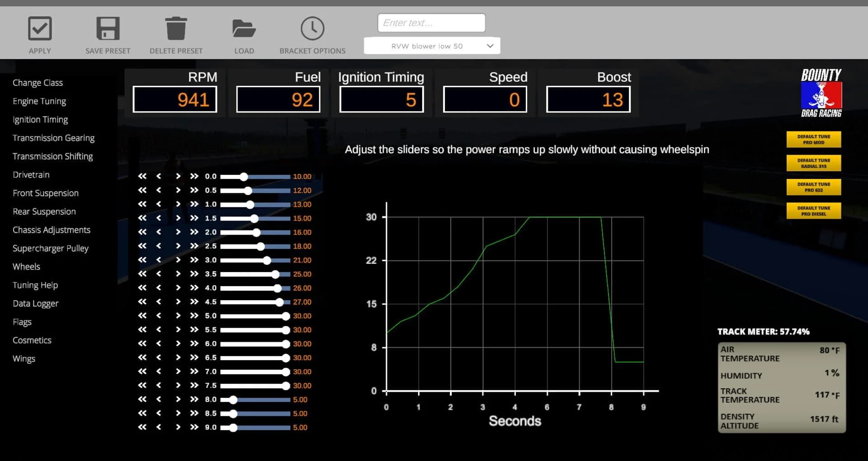Image resolution: width=868 pixels, height=461 pixels.
Task: Increase the 2.5 second boost with single-right arrow
Action: pos(178,246)
